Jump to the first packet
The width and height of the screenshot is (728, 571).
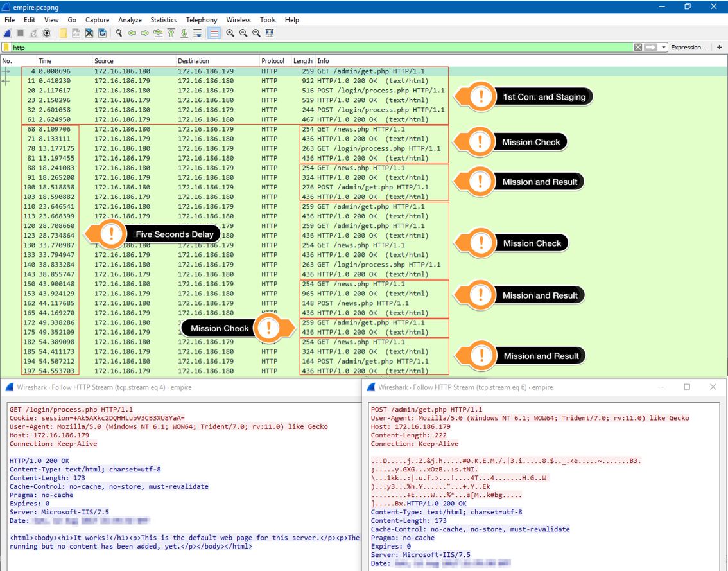171,33
